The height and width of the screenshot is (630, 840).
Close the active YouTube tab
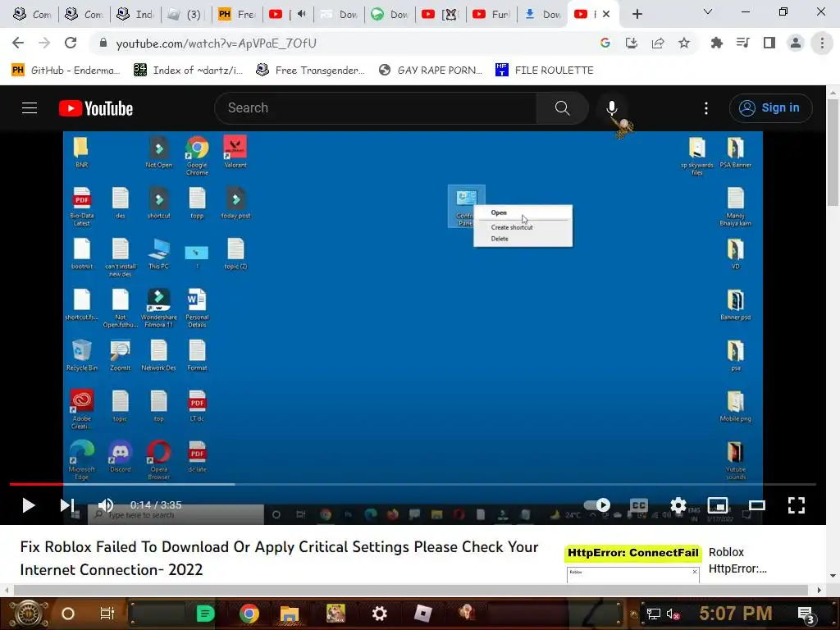[x=606, y=14]
